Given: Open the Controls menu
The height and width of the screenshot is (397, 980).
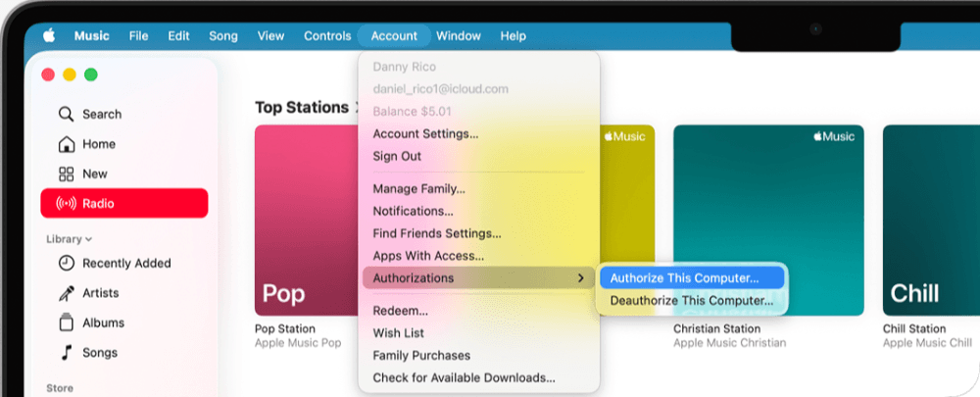Looking at the screenshot, I should pyautogui.click(x=327, y=35).
